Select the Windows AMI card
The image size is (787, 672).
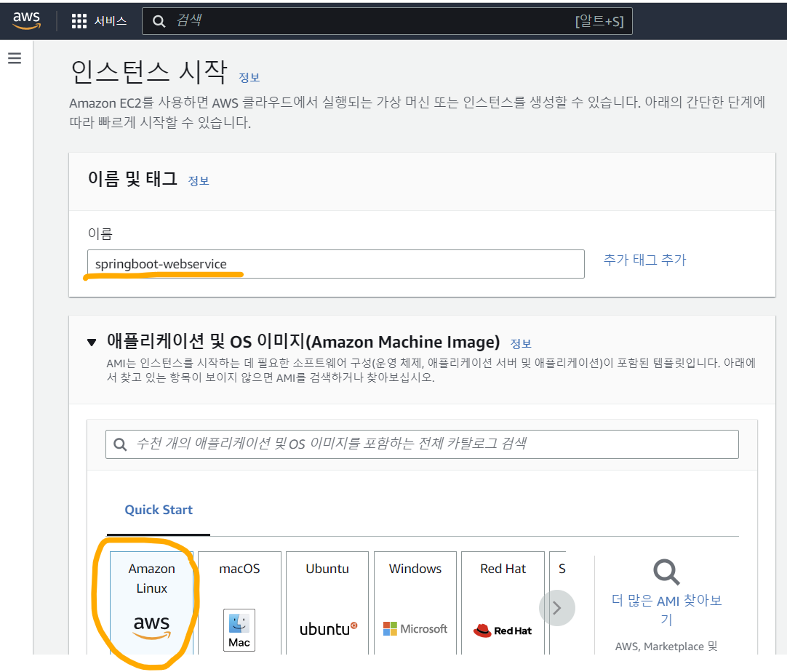(x=415, y=603)
